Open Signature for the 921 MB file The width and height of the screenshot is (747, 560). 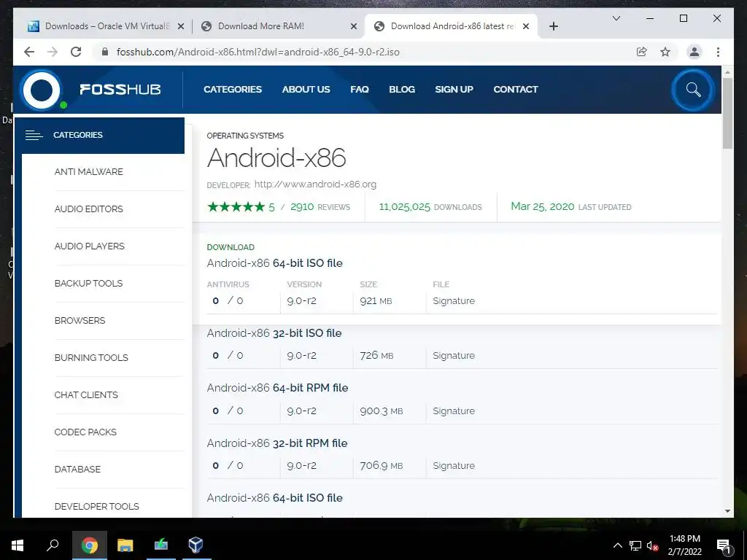(x=454, y=301)
